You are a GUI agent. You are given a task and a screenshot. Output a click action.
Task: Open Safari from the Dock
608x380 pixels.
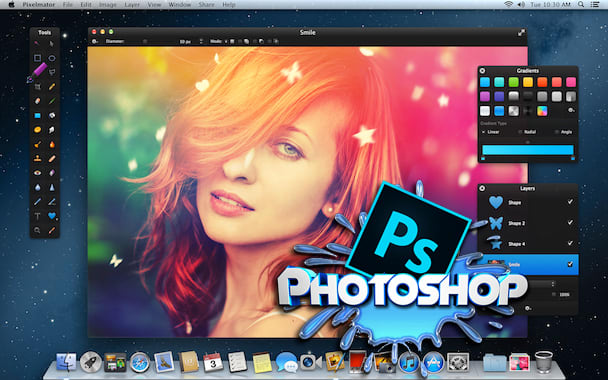[x=140, y=363]
